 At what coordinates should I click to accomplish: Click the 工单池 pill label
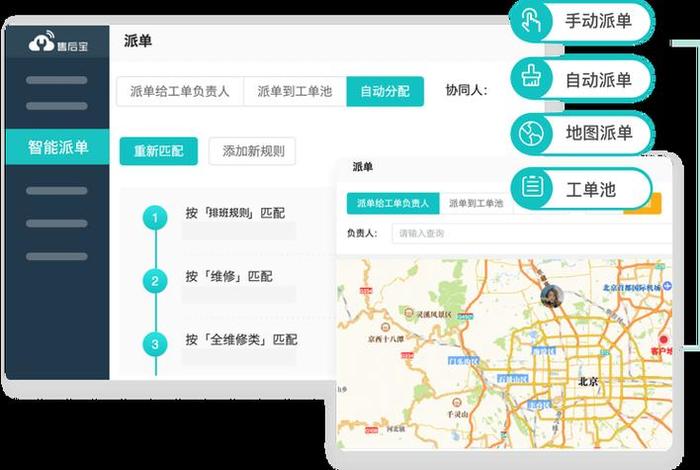click(591, 189)
